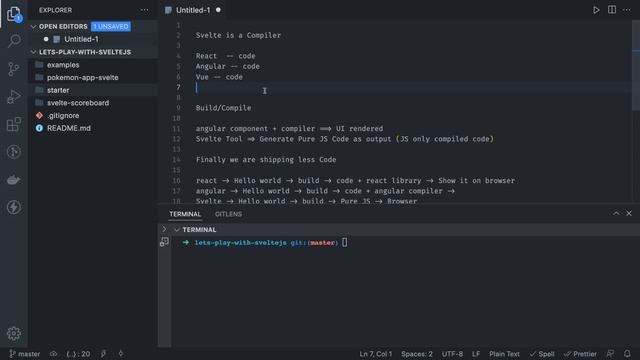The height and width of the screenshot is (360, 640).
Task: Open editor more actions ellipsis
Action: point(627,10)
